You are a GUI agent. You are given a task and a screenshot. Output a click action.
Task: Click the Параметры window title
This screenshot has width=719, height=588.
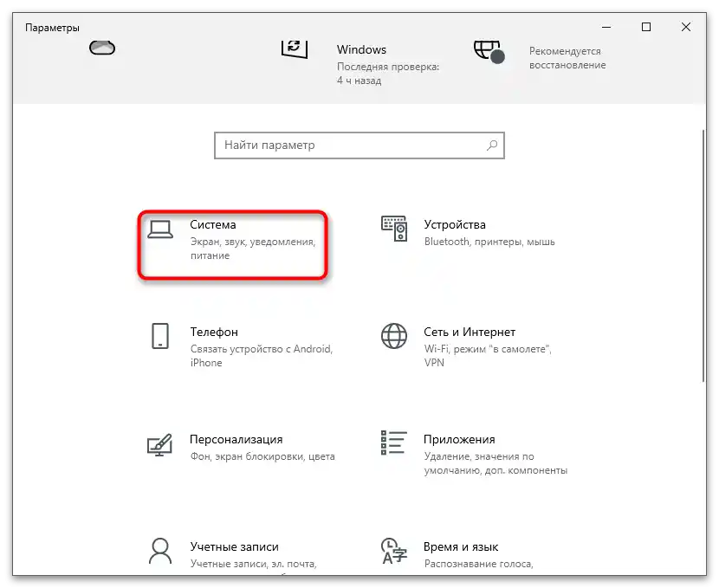52,28
